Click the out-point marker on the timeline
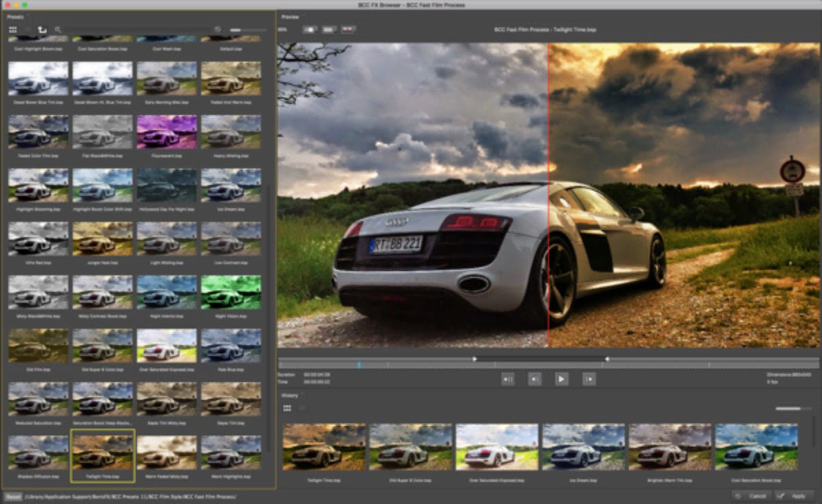Screen dimensions: 822x504 tap(606, 359)
